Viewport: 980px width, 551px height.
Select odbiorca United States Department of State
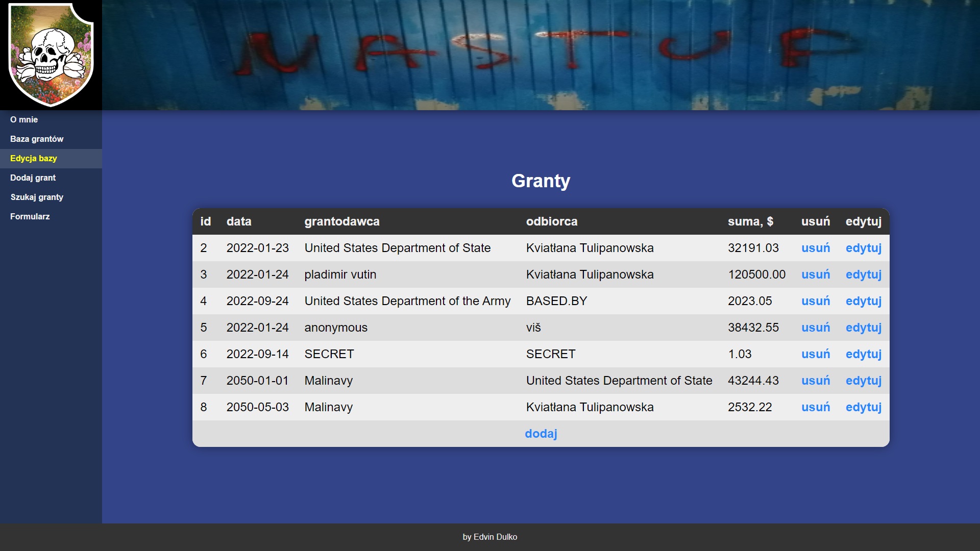click(619, 381)
